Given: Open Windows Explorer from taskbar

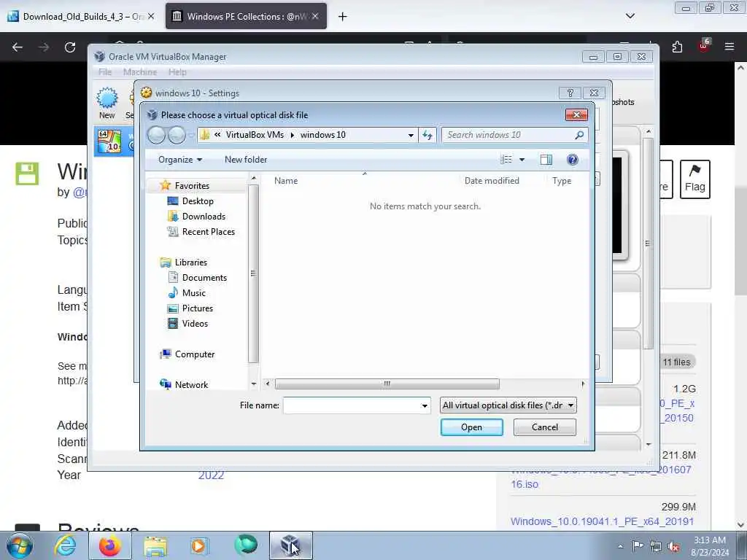Looking at the screenshot, I should [155, 545].
